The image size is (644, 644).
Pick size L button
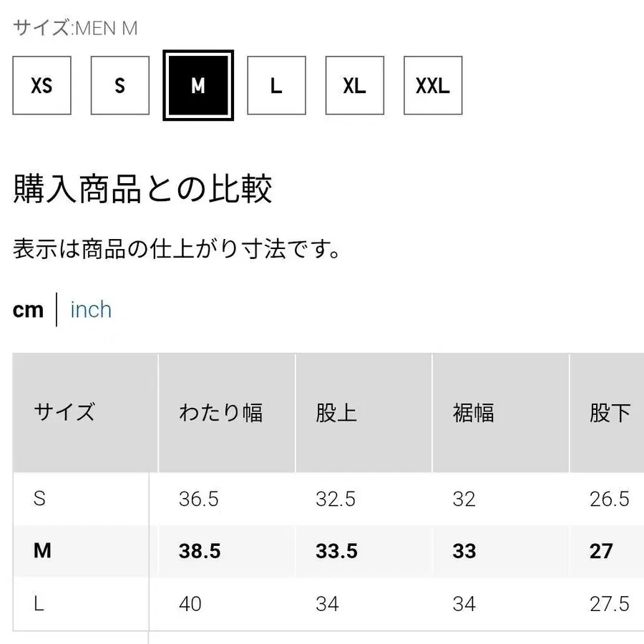click(276, 86)
